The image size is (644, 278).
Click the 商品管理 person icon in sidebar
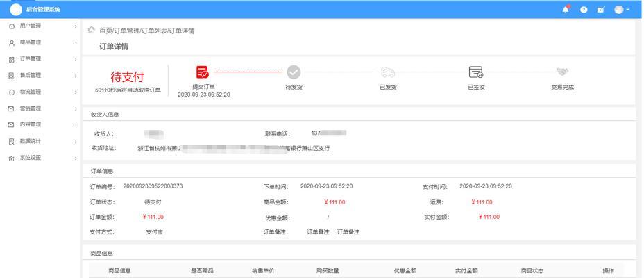(x=12, y=42)
